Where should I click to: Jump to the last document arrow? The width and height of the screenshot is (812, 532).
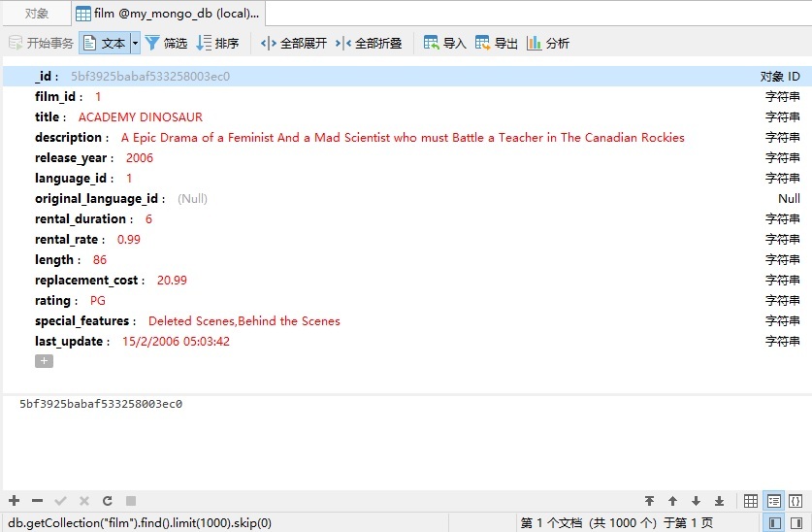(719, 500)
